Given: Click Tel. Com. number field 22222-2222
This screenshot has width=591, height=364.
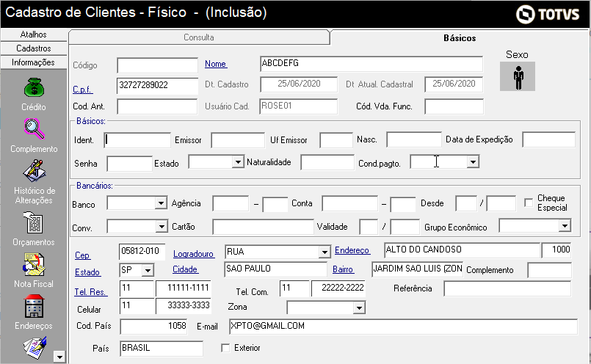Looking at the screenshot, I should [338, 288].
